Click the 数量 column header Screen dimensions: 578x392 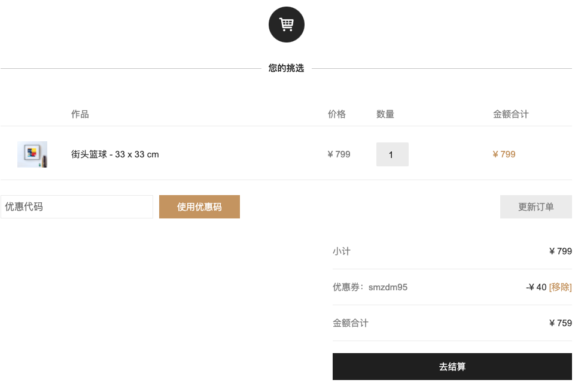coord(385,114)
